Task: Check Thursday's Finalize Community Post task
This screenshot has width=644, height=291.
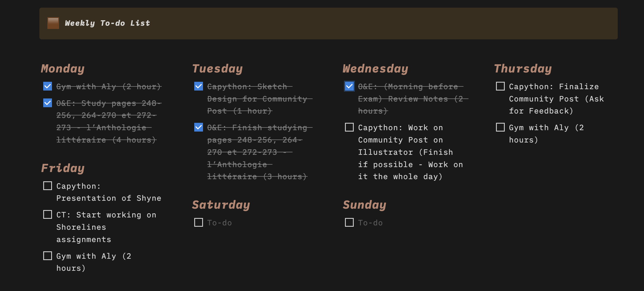Action: pos(500,86)
